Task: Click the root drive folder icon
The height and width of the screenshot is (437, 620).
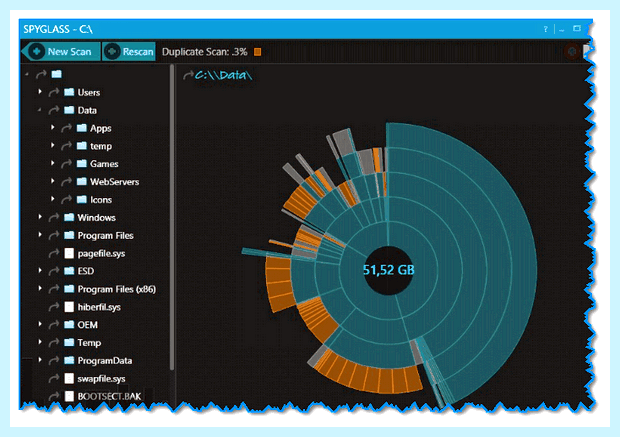Action: click(x=57, y=74)
